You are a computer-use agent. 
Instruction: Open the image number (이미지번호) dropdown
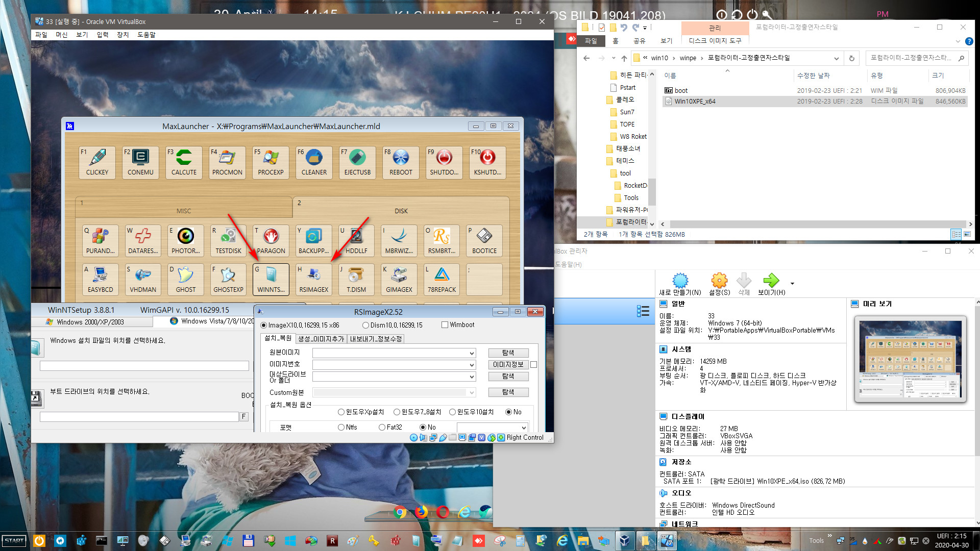click(472, 365)
